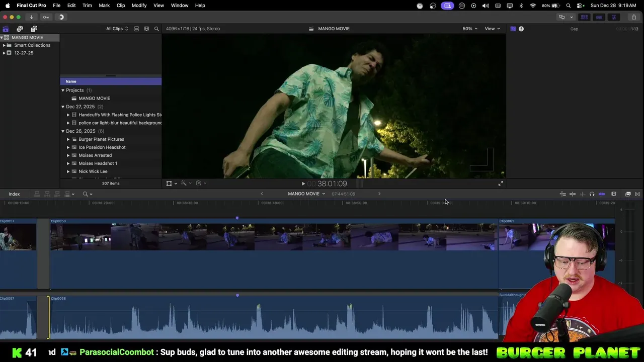Open the retime speed options popup

(x=201, y=184)
